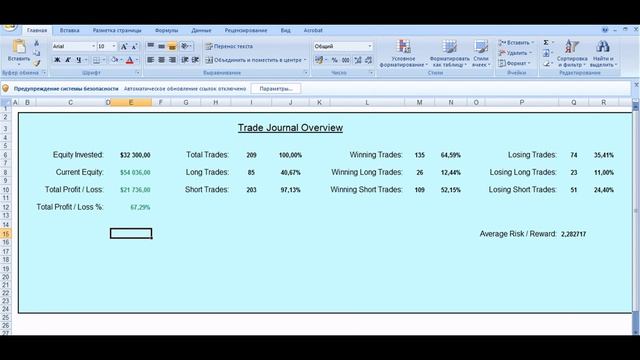Image resolution: width=640 pixels, height=360 pixels.
Task: Click the Paste (Вставить) clipboard icon
Action: pos(19,47)
